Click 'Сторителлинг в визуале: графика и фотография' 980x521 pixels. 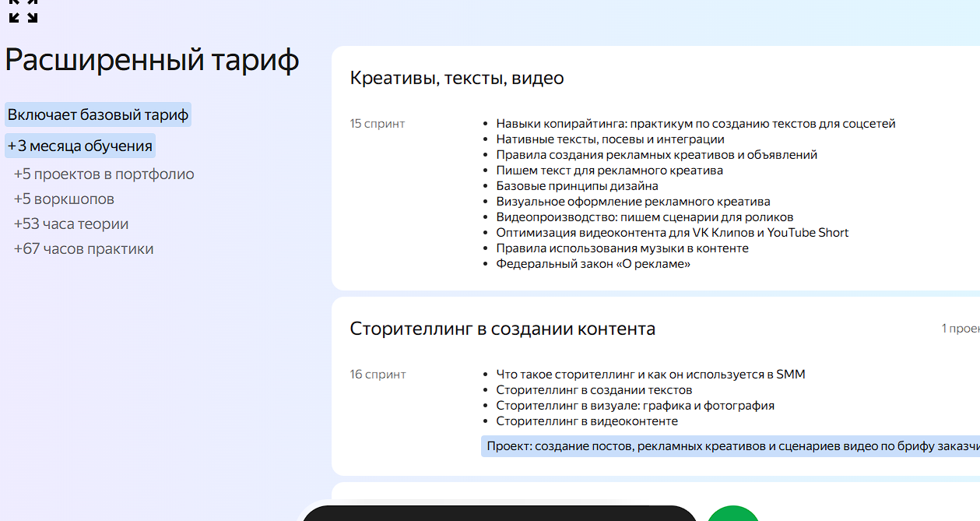pyautogui.click(x=635, y=405)
